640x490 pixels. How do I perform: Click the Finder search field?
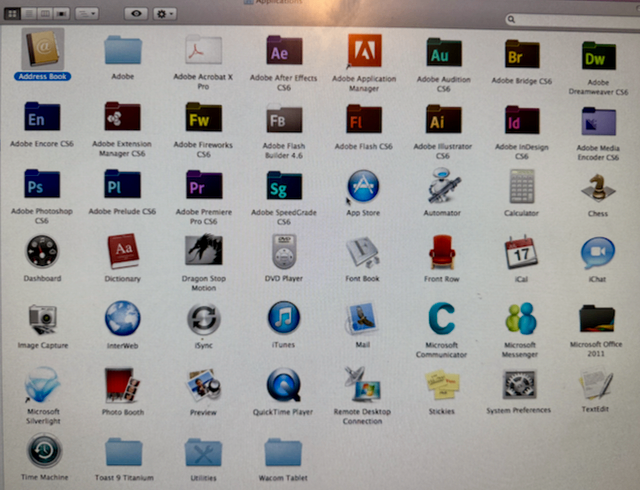point(572,20)
